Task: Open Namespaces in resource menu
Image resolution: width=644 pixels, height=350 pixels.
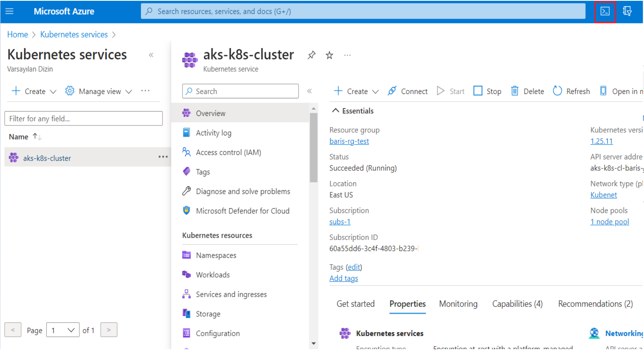Action: click(x=216, y=255)
